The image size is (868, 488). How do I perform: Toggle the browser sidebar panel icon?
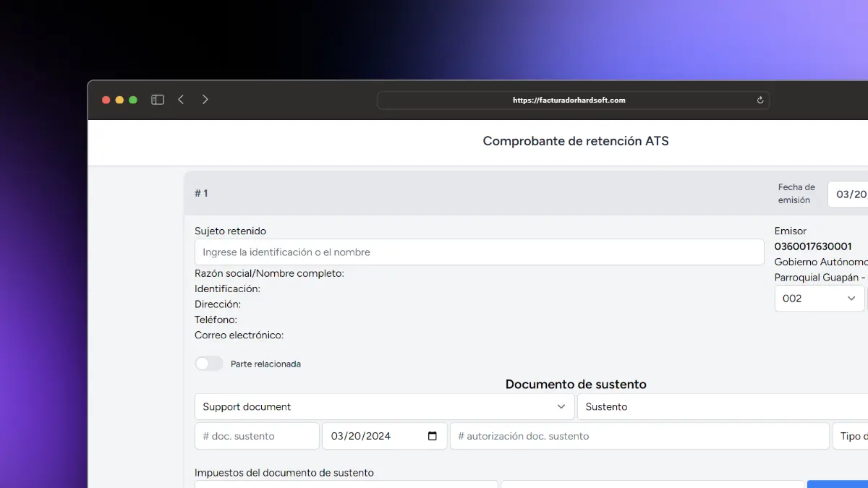158,100
